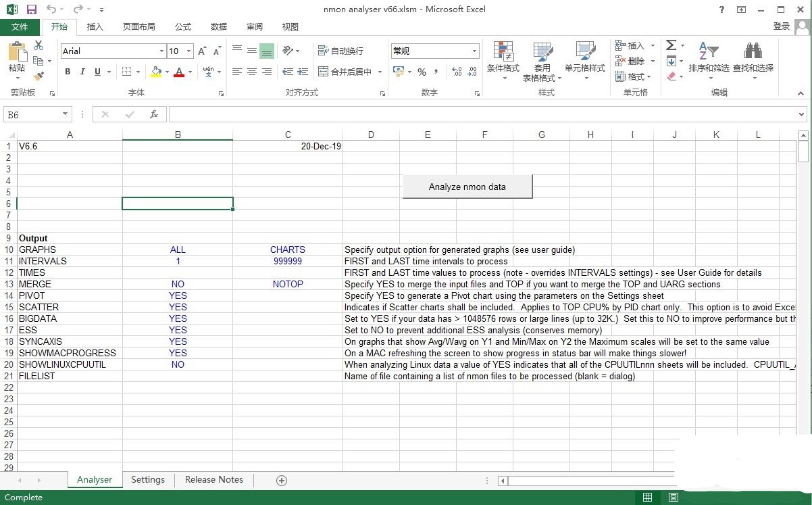Toggle Bold formatting
The image size is (812, 505).
tap(68, 72)
